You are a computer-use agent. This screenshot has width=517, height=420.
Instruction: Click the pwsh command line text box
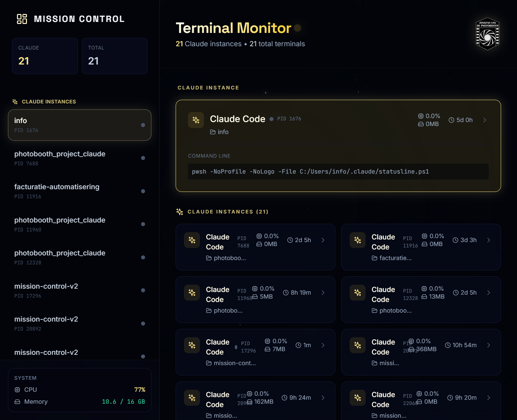tap(338, 172)
